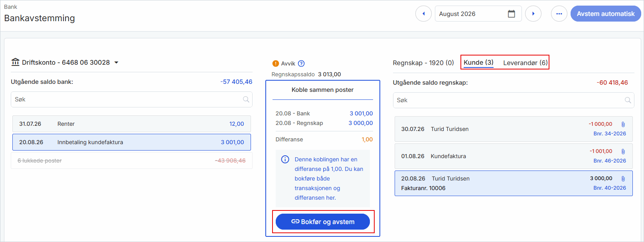Select the 20.08.26 Turid Turidsen entry

point(514,183)
